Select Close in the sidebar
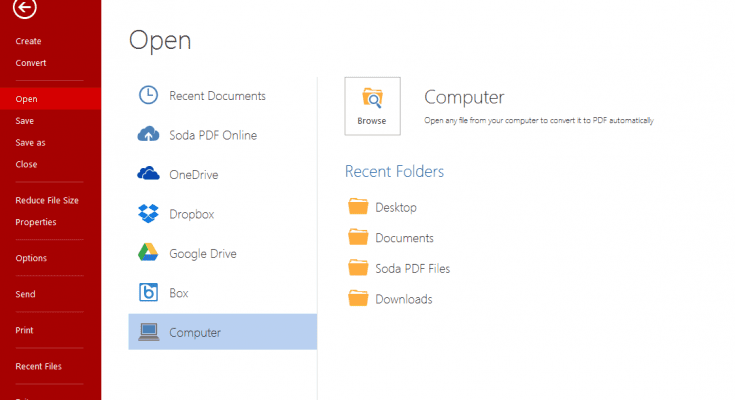The height and width of the screenshot is (400, 735). [x=26, y=165]
